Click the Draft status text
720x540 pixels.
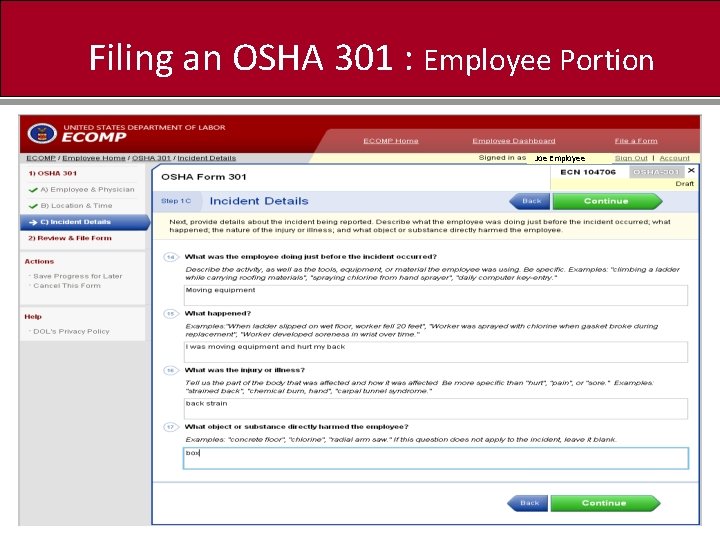[x=684, y=184]
